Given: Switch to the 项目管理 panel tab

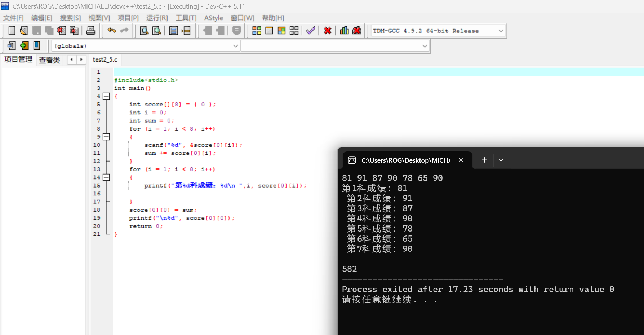Looking at the screenshot, I should tap(18, 59).
